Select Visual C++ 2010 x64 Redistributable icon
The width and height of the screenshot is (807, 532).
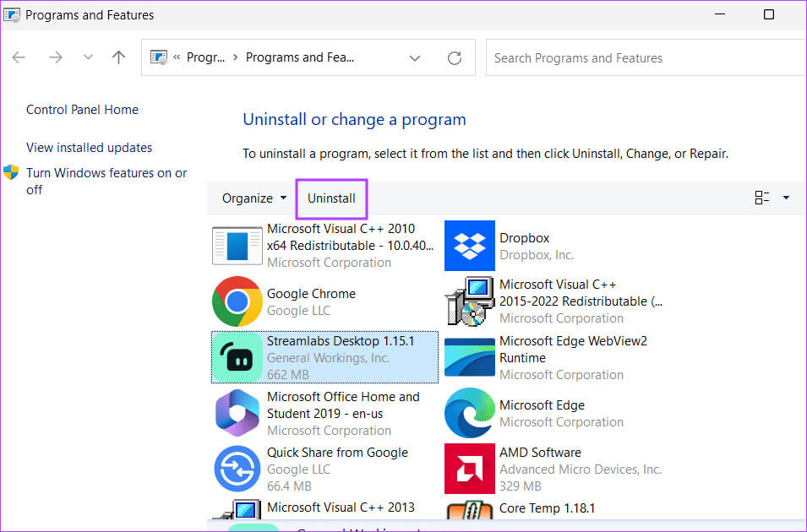[237, 246]
